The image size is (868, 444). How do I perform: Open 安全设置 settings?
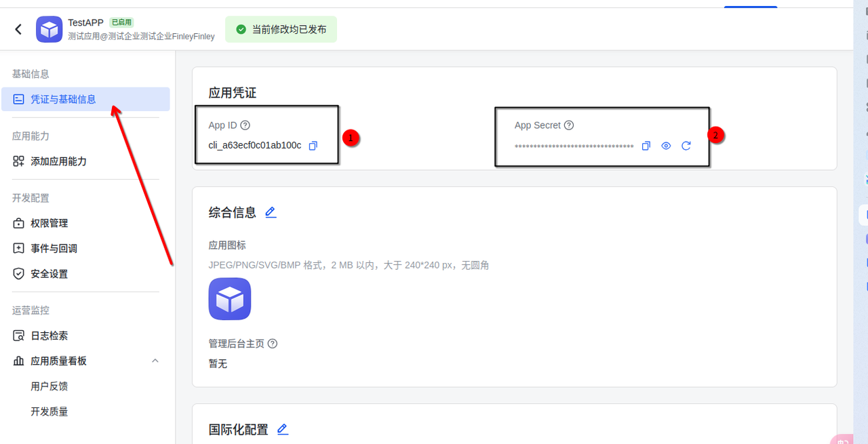[x=50, y=274]
